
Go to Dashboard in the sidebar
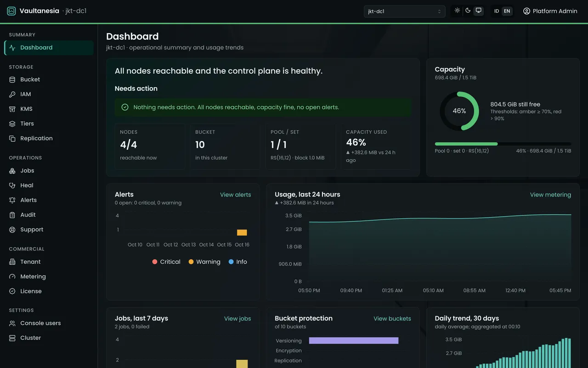click(49, 47)
